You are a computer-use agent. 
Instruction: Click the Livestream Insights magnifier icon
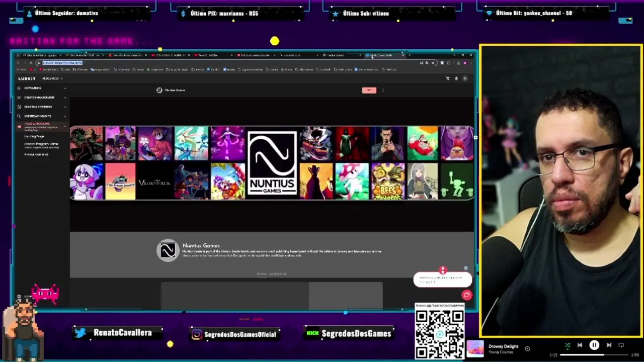pos(19,116)
